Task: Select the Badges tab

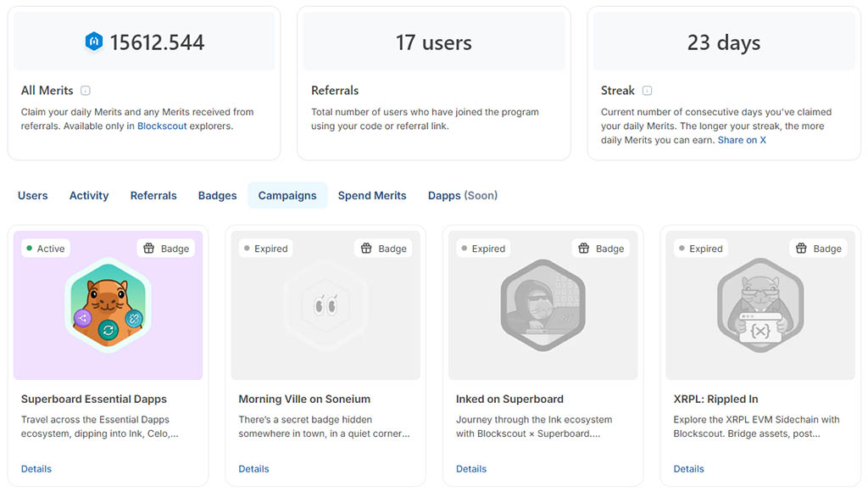Action: [217, 195]
